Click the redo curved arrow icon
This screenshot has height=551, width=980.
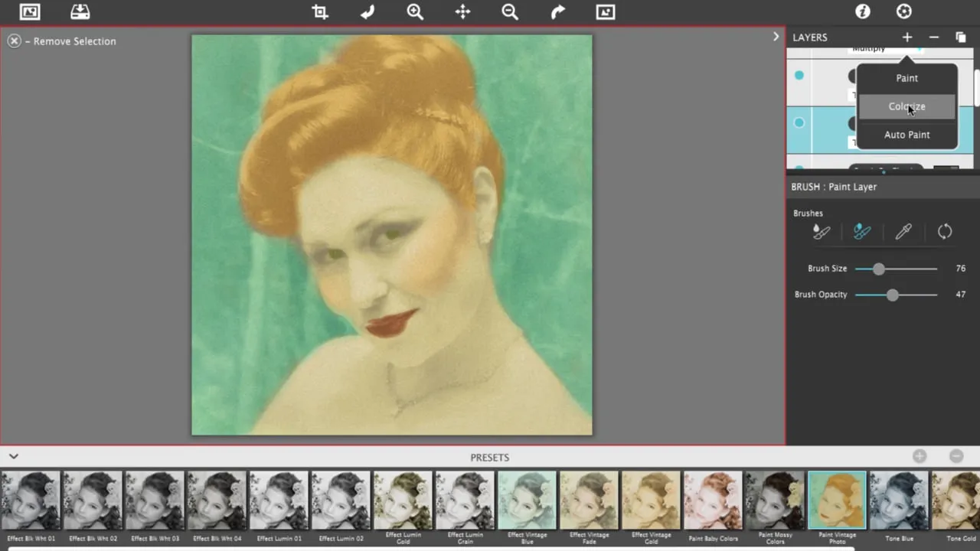(x=557, y=11)
